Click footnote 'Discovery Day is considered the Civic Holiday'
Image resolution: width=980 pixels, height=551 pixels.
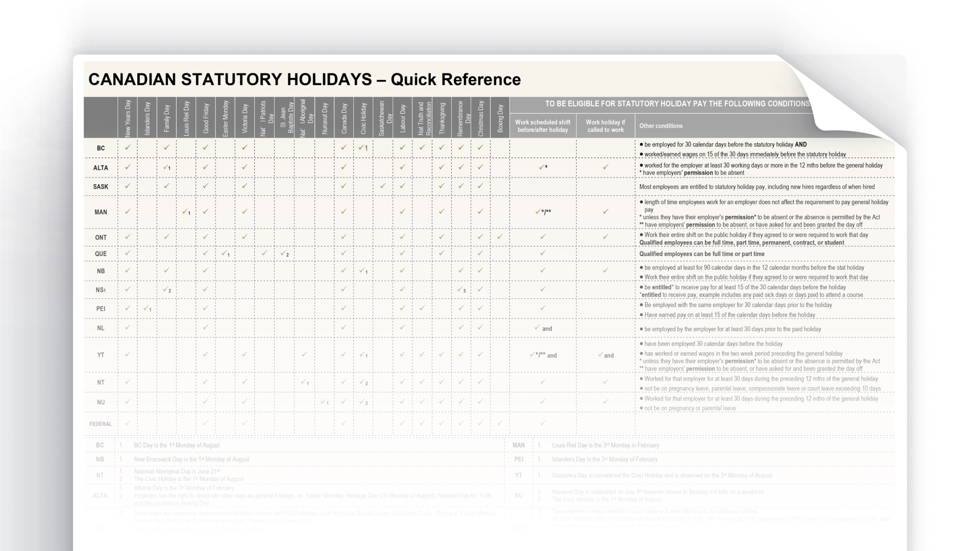pyautogui.click(x=662, y=475)
